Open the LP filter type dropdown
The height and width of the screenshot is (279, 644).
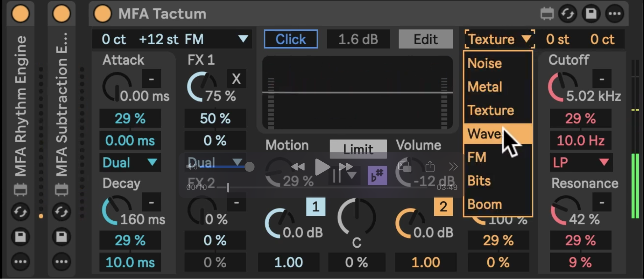tap(581, 162)
